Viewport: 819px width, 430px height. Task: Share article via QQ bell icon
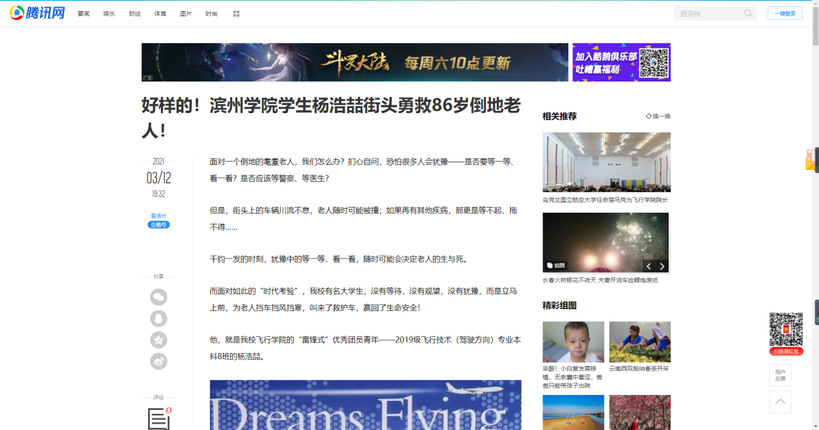[x=158, y=318]
